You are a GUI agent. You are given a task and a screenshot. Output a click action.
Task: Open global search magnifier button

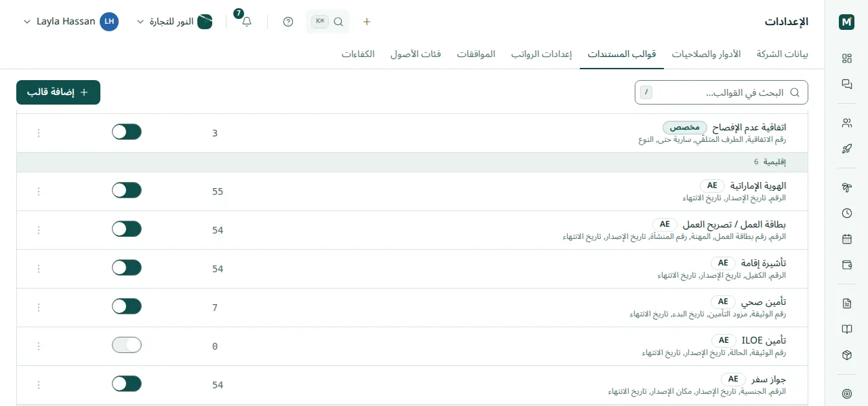tap(328, 22)
